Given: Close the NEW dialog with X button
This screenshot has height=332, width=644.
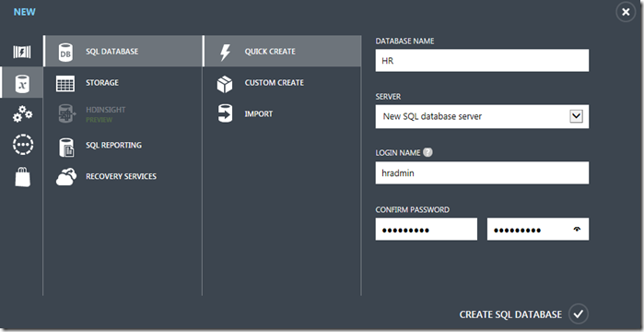Looking at the screenshot, I should (626, 12).
